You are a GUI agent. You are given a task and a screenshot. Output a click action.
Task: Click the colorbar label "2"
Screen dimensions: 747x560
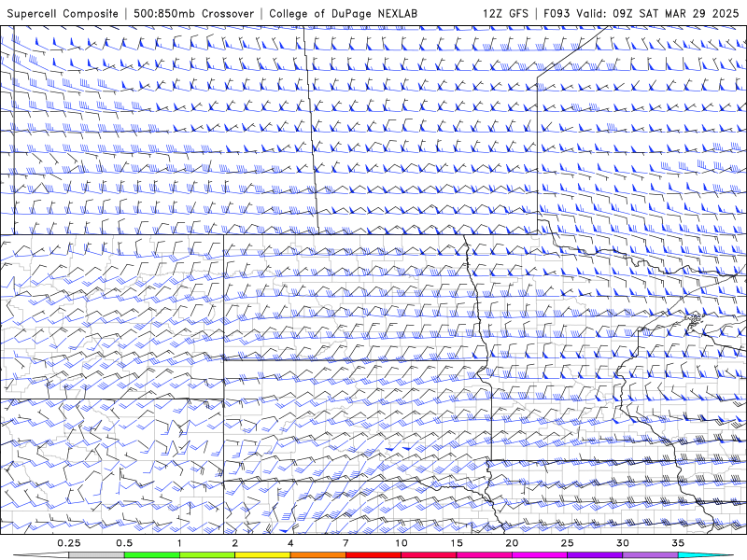(x=235, y=543)
